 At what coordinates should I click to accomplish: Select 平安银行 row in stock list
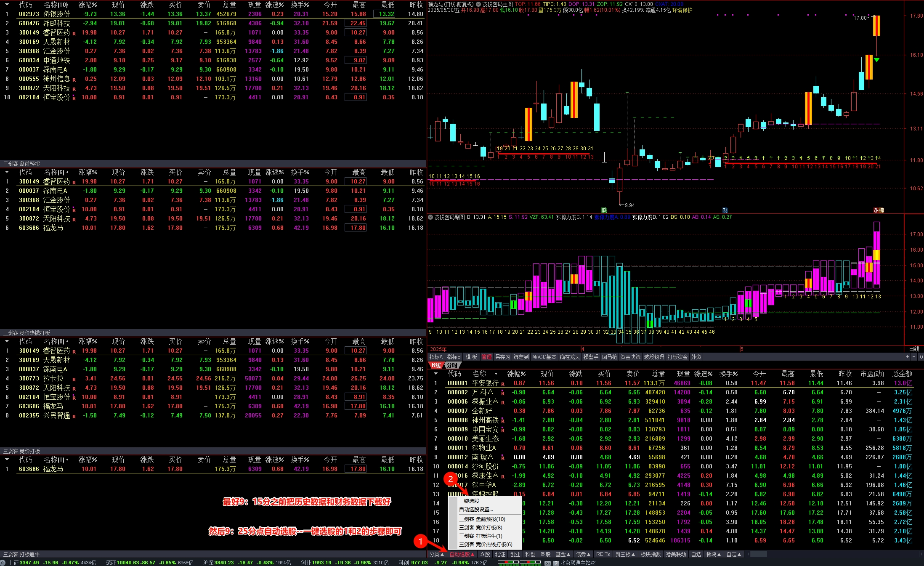(485, 383)
